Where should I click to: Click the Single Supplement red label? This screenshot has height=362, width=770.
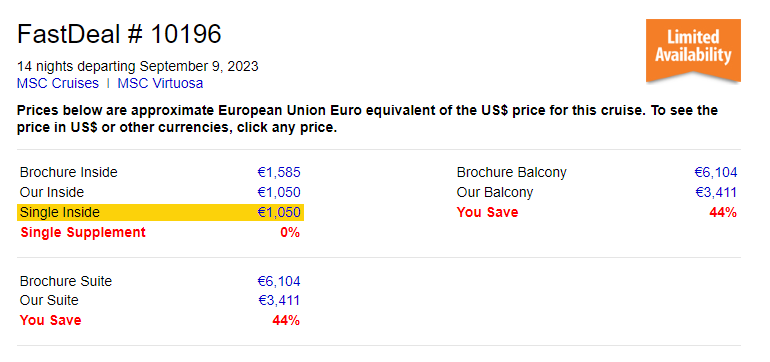83,232
